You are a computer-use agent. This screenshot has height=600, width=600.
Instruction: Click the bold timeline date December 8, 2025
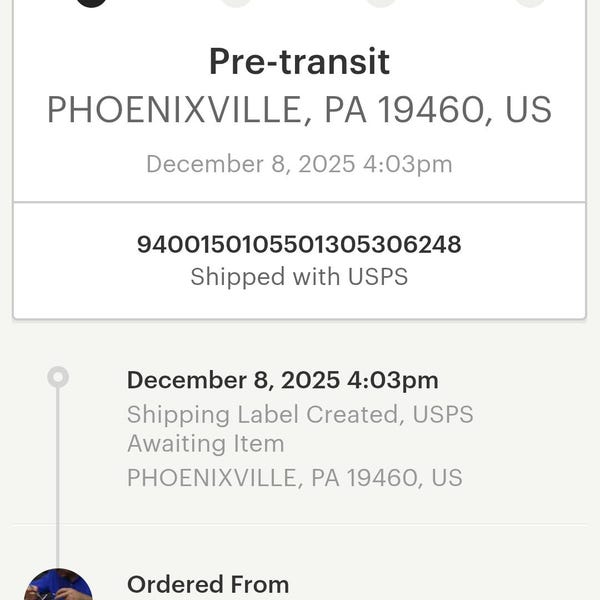(x=283, y=380)
